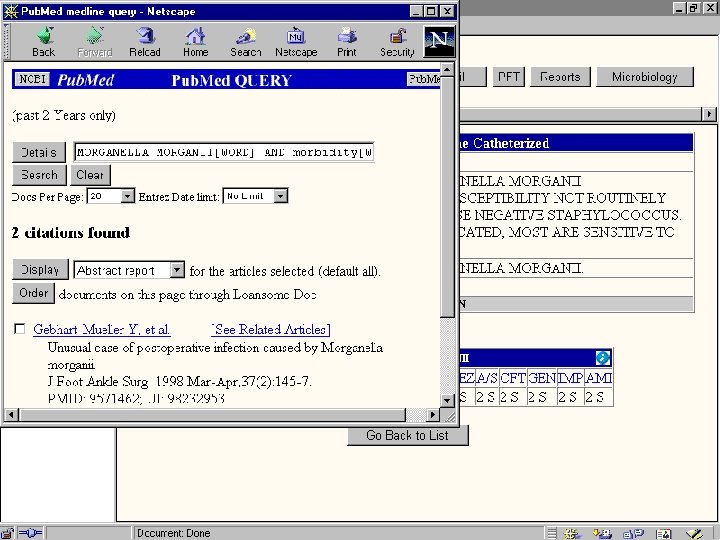Click the horizontal scrollbar right arrow in Netscape
Image resolution: width=720 pixels, height=540 pixels.
coord(433,415)
